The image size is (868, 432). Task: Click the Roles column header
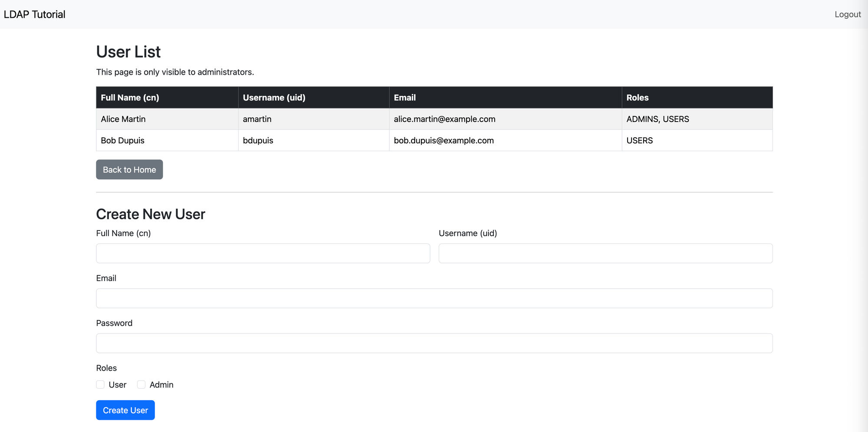tap(637, 98)
